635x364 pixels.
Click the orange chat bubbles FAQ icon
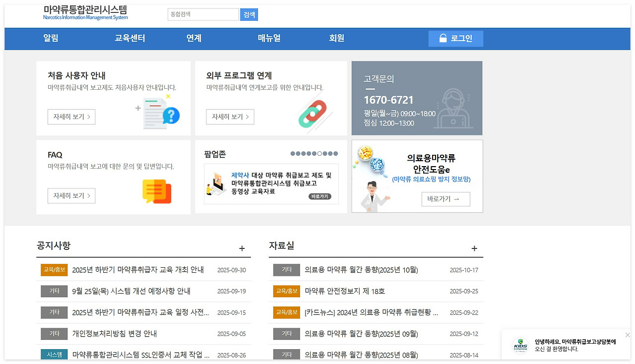pos(157,191)
